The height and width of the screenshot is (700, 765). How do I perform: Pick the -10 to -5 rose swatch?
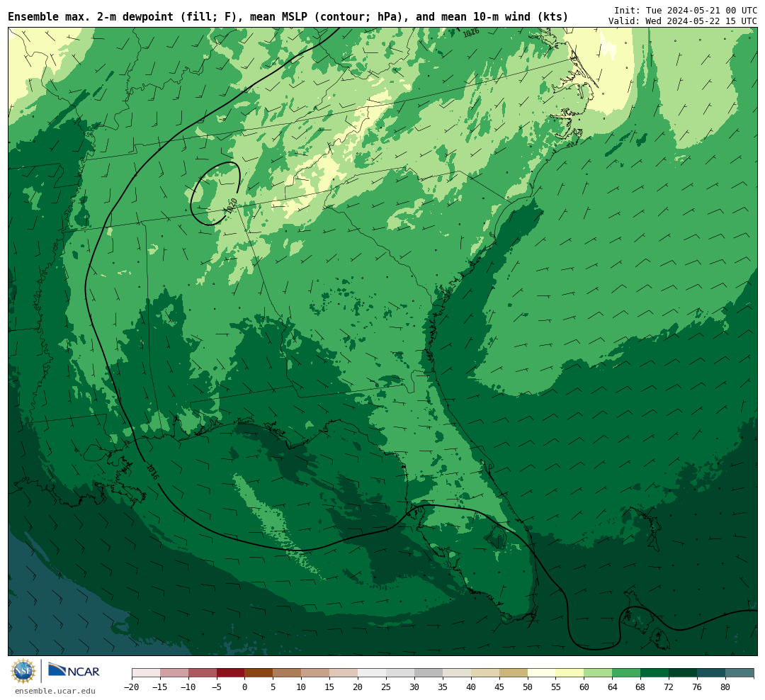[203, 673]
